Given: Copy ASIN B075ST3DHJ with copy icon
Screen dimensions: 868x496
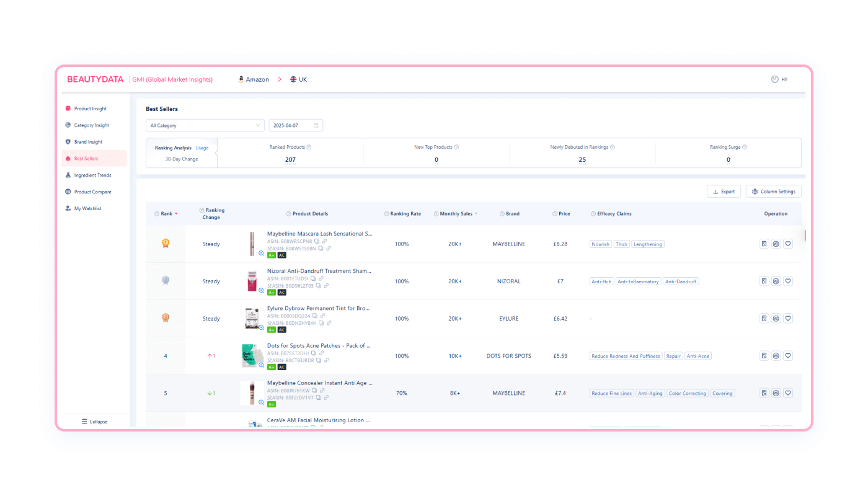Looking at the screenshot, I should tap(314, 353).
